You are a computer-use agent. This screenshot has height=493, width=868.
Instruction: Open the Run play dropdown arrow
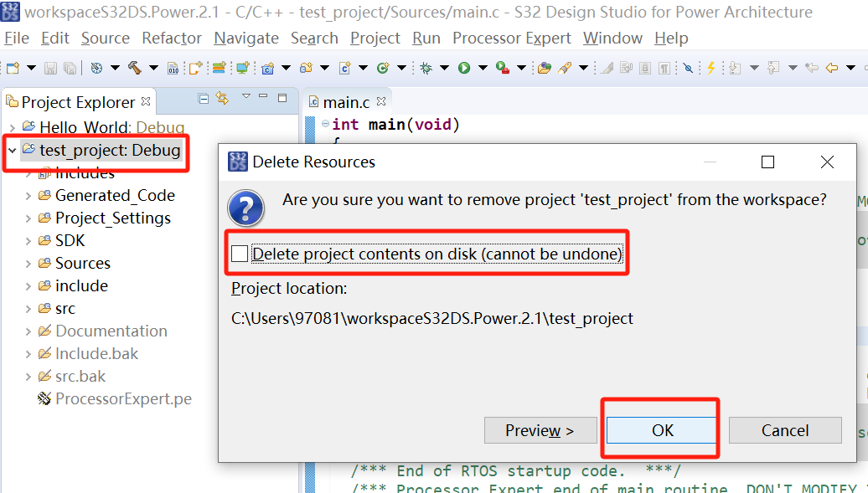[x=483, y=68]
